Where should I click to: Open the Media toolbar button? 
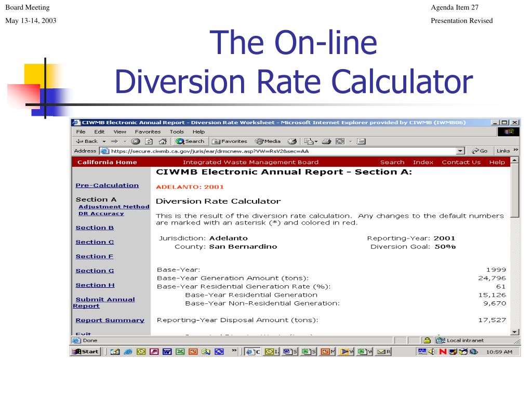pos(268,141)
